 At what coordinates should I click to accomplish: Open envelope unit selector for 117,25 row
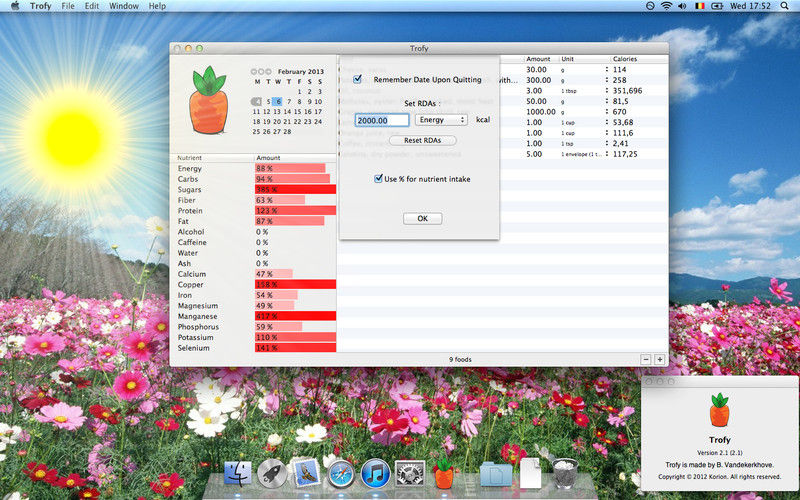[x=607, y=154]
